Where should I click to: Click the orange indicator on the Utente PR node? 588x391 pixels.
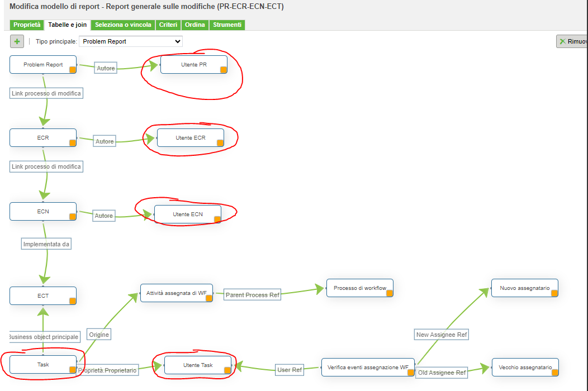point(222,69)
